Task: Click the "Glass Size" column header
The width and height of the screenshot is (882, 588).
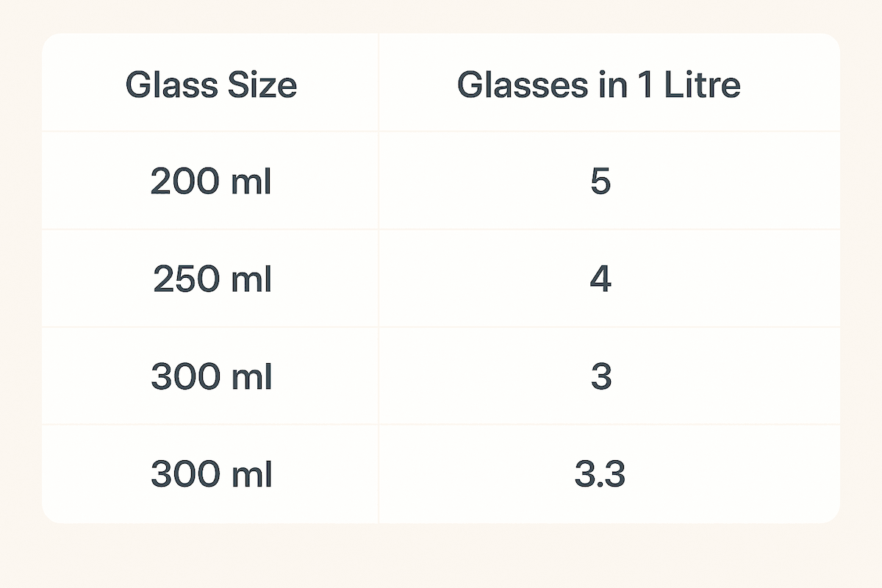Action: click(x=212, y=86)
